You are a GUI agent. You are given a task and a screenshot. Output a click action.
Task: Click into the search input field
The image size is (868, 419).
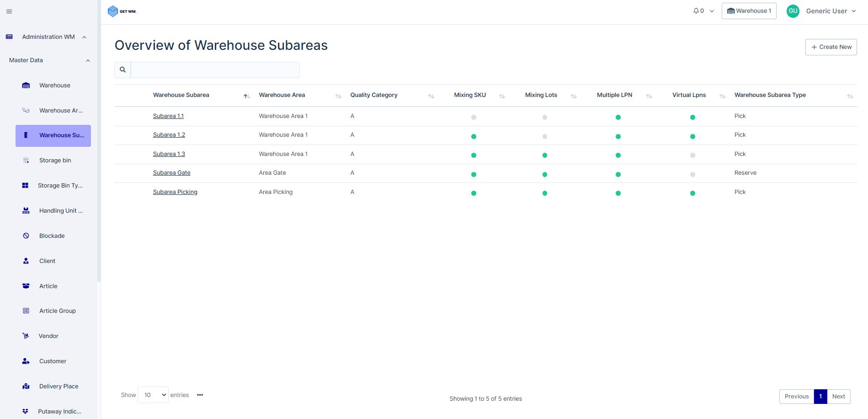(x=215, y=70)
